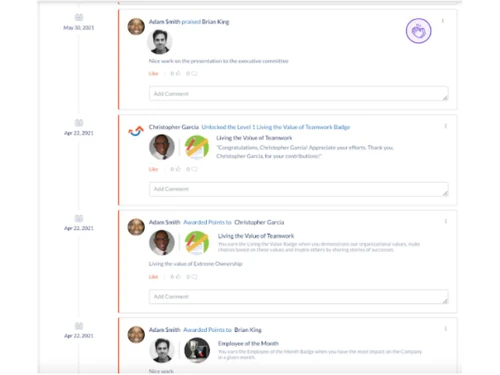Click the 'Living the value of Extreme Ownership' text

(x=195, y=264)
